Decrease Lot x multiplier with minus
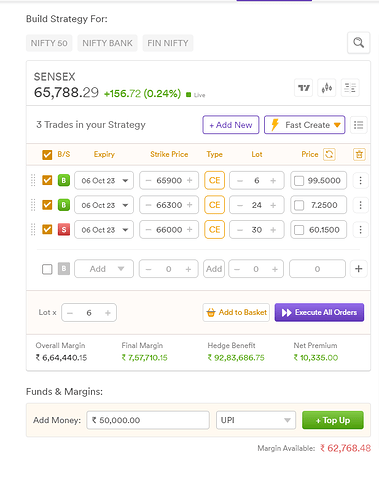The image size is (379, 500). click(x=70, y=313)
